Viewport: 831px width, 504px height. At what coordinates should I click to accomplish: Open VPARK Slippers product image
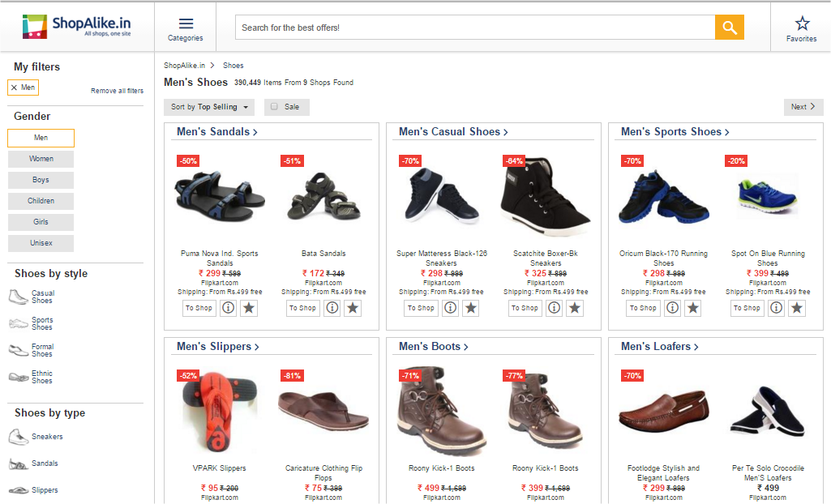click(x=220, y=412)
